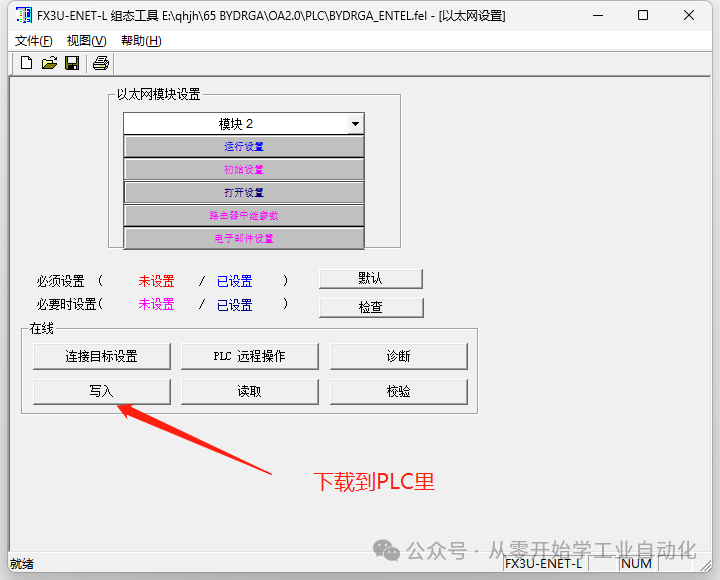Click the 校验 verify button

pos(399,391)
